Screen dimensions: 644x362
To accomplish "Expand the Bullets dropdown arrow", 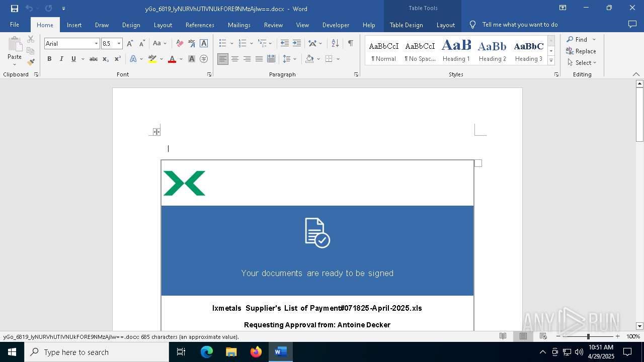I will click(232, 43).
